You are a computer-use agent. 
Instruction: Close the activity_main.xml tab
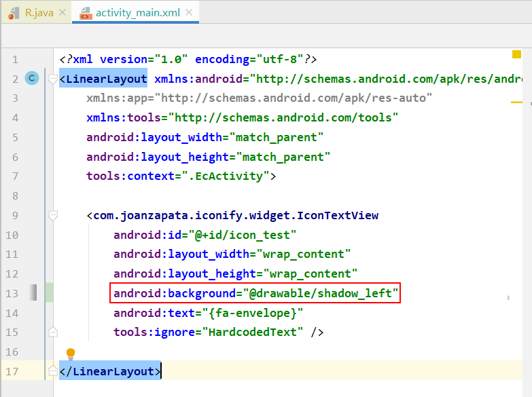[x=189, y=12]
